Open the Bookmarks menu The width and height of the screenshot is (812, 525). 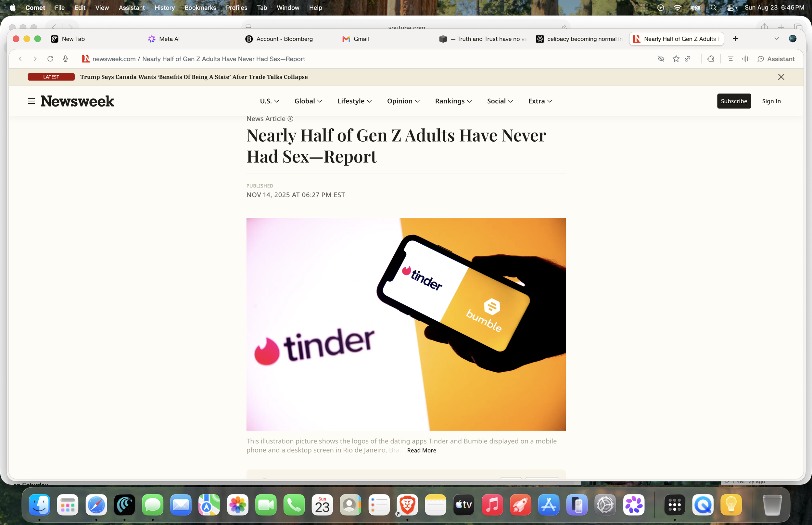[x=200, y=7]
